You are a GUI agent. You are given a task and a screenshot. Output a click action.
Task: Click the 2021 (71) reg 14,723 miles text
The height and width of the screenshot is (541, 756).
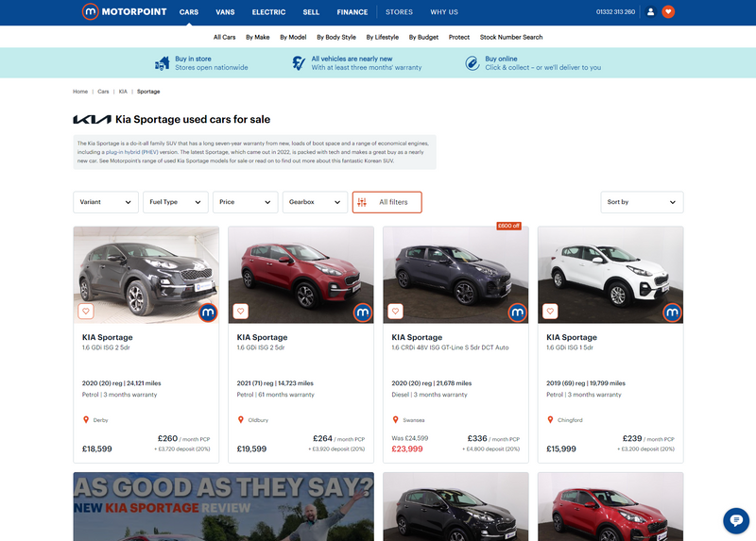pos(275,383)
